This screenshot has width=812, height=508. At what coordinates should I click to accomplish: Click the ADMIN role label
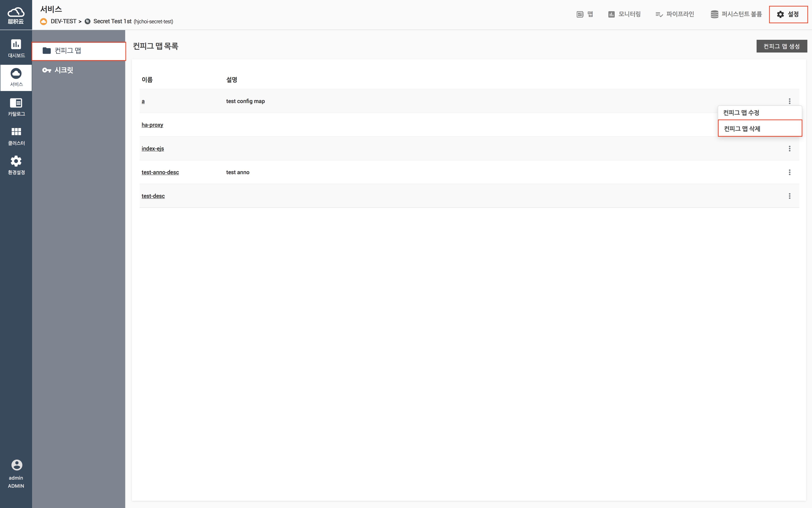[16, 486]
